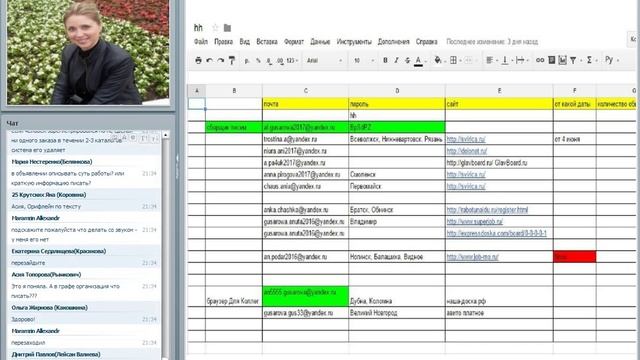Star the hh spreadsheet

(215, 28)
